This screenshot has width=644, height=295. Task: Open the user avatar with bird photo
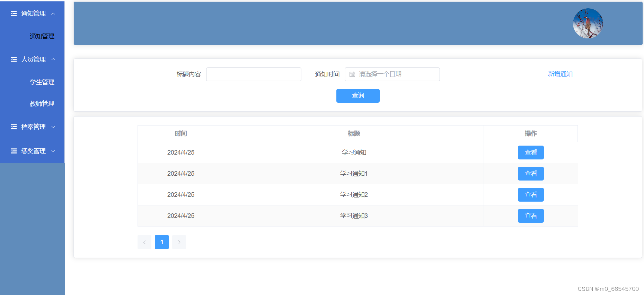[x=588, y=24]
